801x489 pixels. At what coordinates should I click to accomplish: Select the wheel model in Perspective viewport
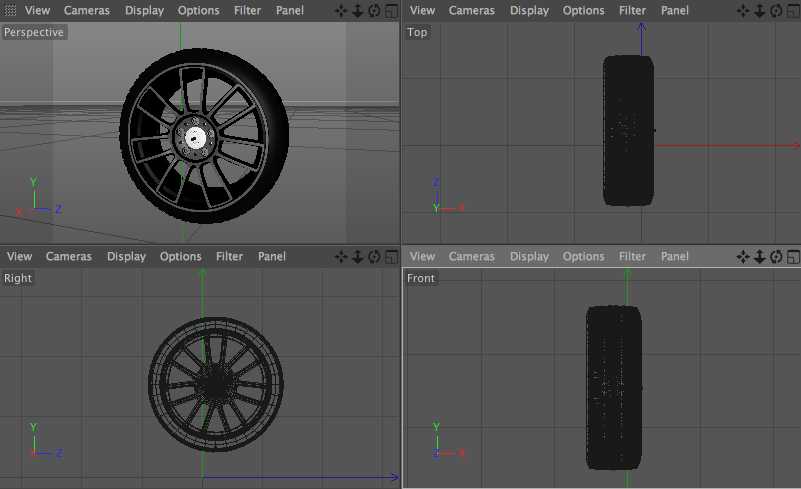pyautogui.click(x=204, y=135)
